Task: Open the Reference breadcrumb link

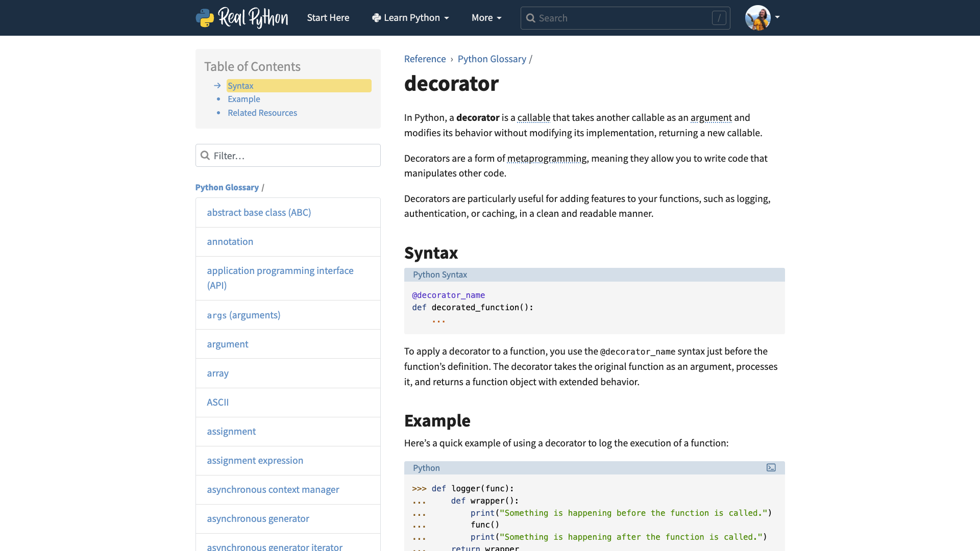Action: pyautogui.click(x=425, y=59)
